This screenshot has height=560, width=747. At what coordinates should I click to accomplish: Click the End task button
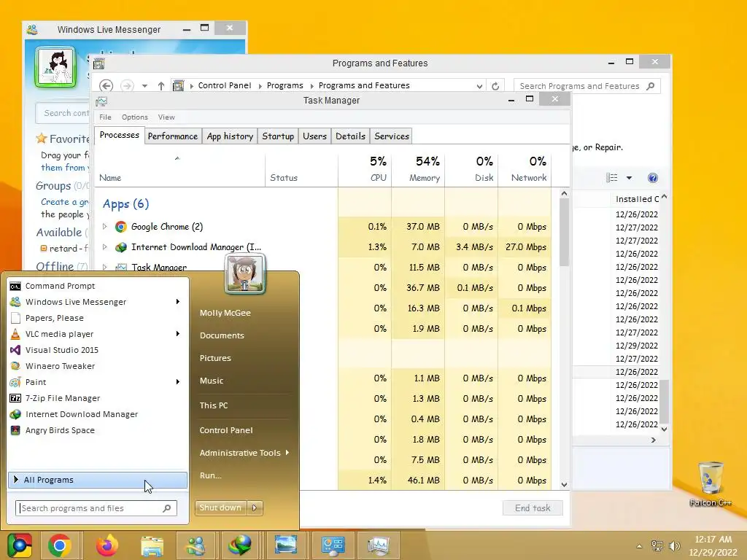click(533, 508)
